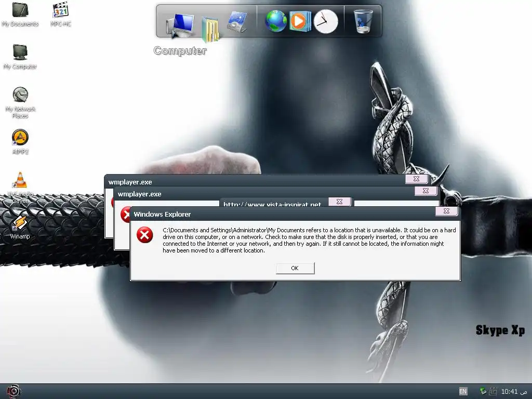Select the My Computer desktop icon
Image resolution: width=532 pixels, height=399 pixels.
click(20, 57)
